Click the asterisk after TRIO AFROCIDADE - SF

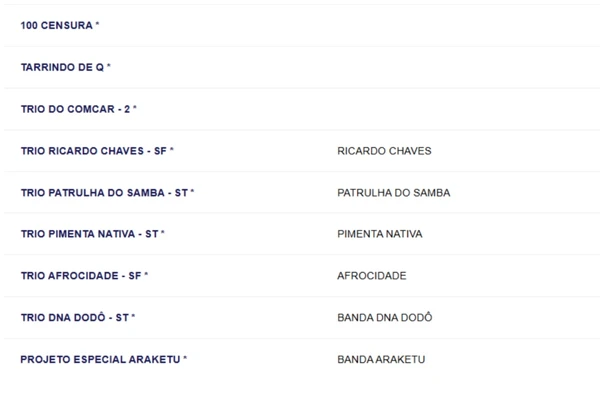tap(146, 275)
